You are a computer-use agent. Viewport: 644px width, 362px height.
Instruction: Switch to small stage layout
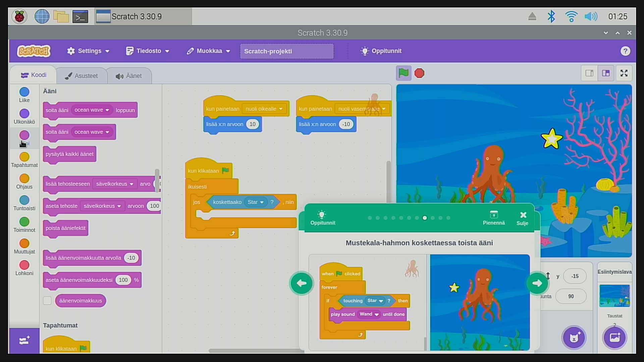pyautogui.click(x=589, y=73)
